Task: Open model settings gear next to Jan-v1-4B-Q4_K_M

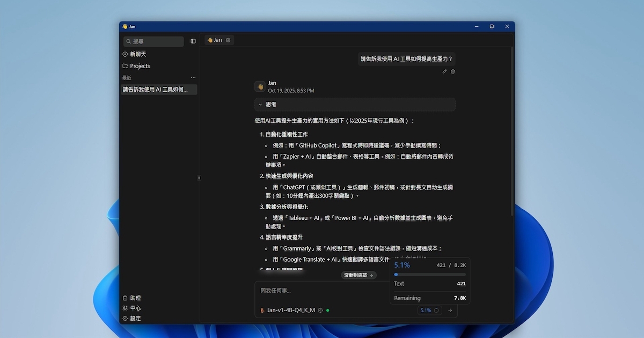Action: [320, 310]
